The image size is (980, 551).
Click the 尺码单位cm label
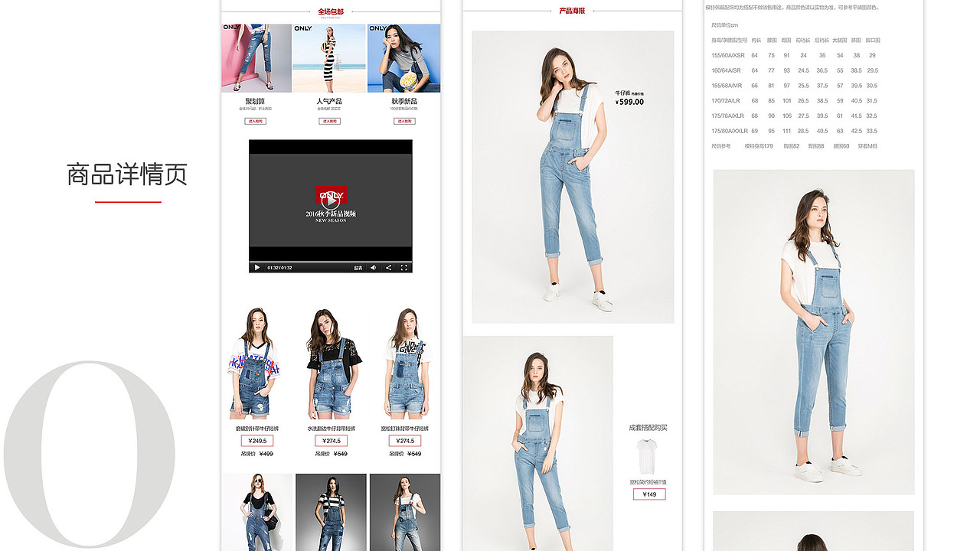(x=725, y=25)
